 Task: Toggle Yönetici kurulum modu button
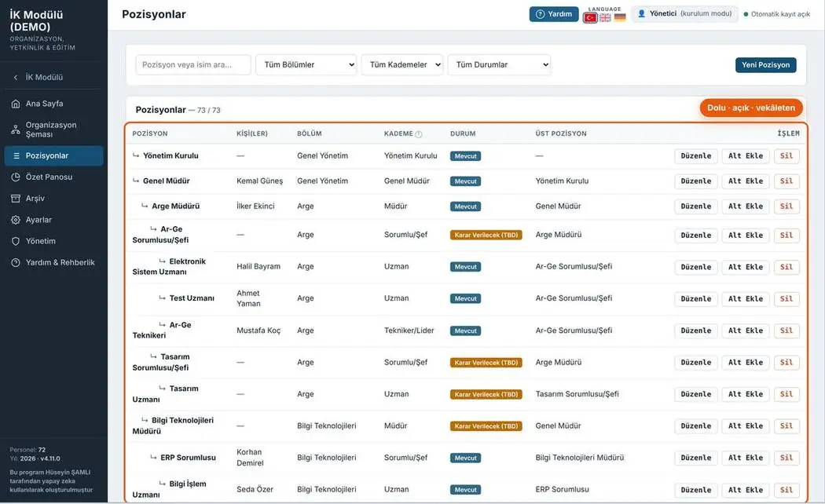tap(684, 13)
